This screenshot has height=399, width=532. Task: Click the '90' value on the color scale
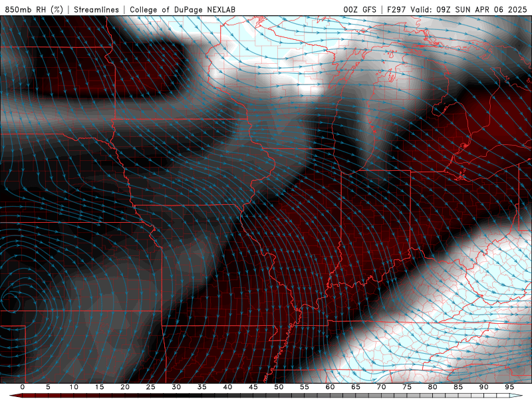point(483,387)
